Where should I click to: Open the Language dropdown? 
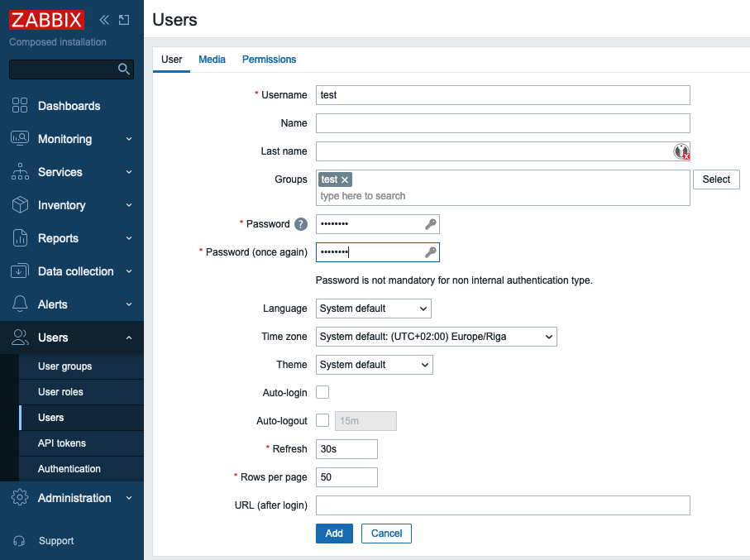click(x=374, y=309)
